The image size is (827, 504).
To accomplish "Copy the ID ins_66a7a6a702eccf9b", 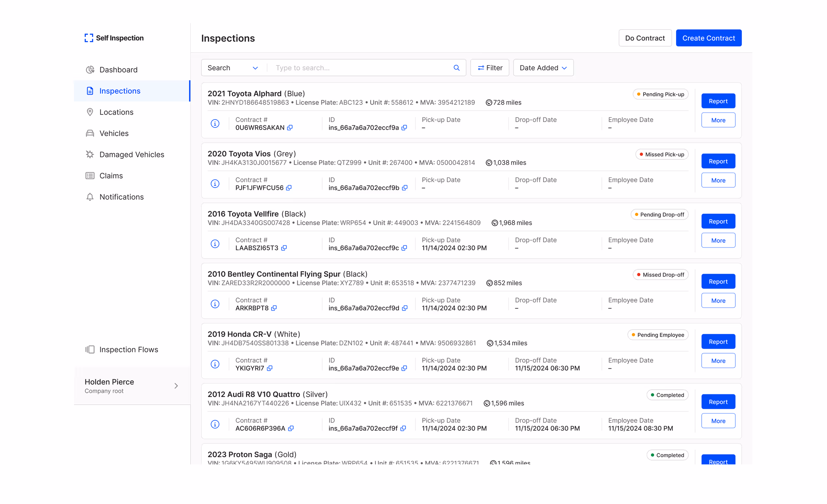I will [405, 188].
